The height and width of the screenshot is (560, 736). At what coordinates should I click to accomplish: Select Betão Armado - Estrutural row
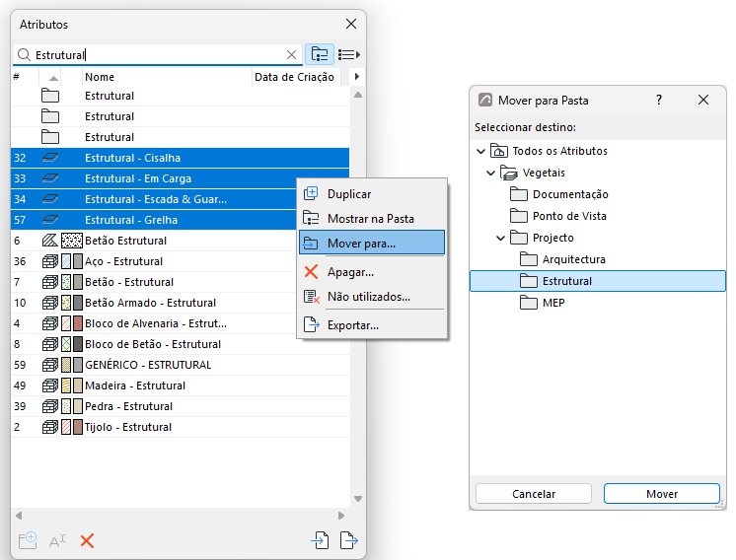pyautogui.click(x=154, y=303)
